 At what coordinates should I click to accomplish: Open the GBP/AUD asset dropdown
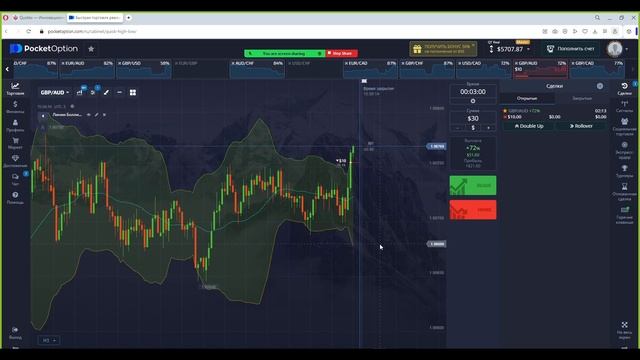click(x=55, y=93)
